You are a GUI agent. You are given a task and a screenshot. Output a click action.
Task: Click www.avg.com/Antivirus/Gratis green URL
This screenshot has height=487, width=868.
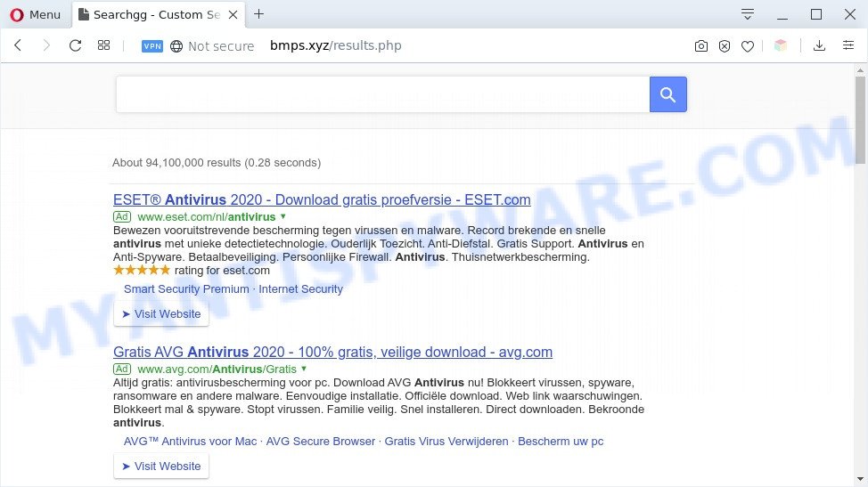coord(217,369)
